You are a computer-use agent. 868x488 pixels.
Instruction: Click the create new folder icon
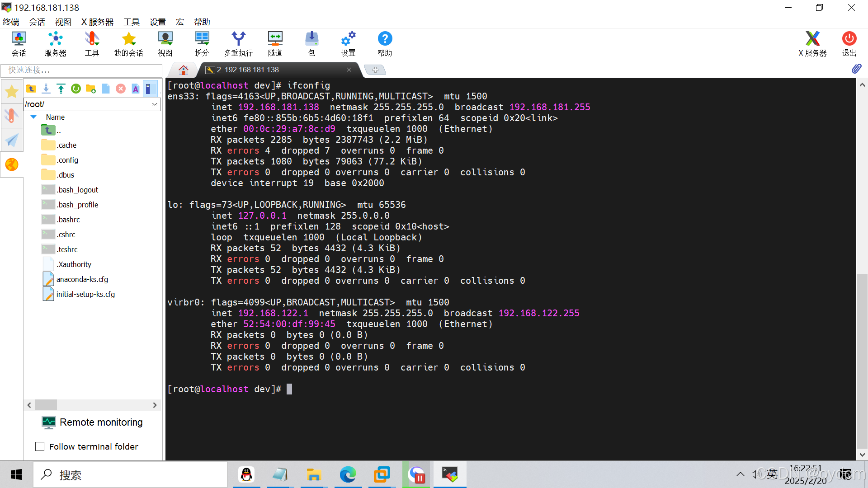[x=91, y=89]
